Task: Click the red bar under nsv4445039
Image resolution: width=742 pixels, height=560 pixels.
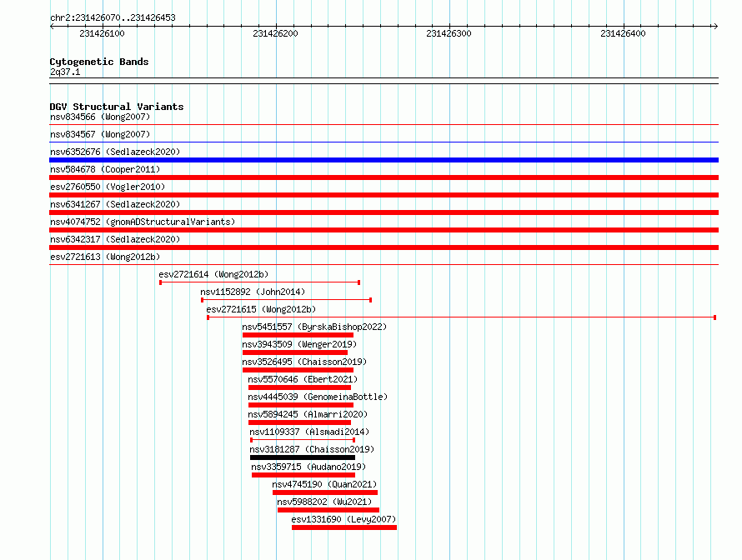Action: pos(300,405)
